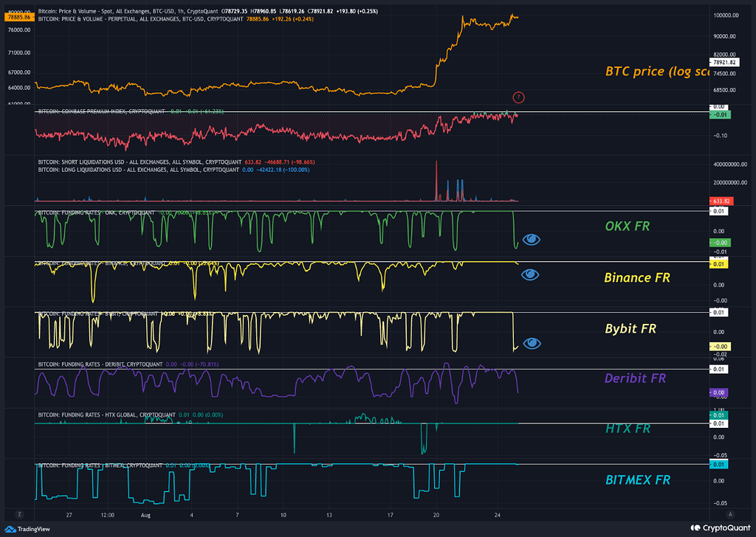This screenshot has height=537, width=756.
Task: Click the eye icon beside Binance FR
Action: [530, 274]
